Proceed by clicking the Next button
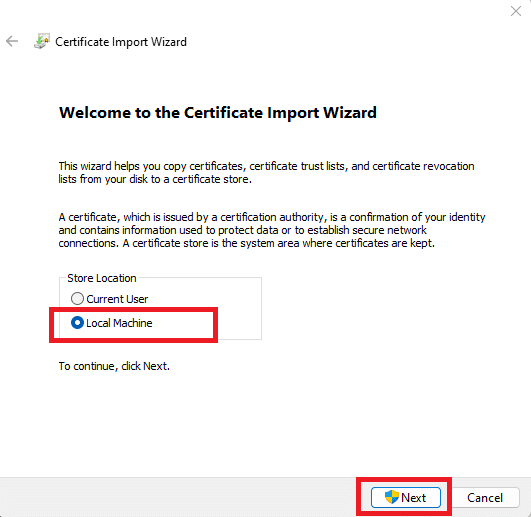Image resolution: width=531 pixels, height=517 pixels. click(406, 497)
